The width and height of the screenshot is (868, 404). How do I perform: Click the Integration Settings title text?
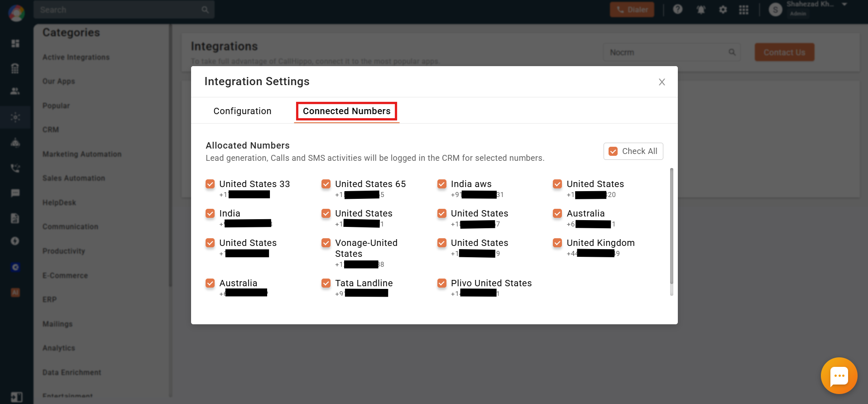[x=257, y=82]
